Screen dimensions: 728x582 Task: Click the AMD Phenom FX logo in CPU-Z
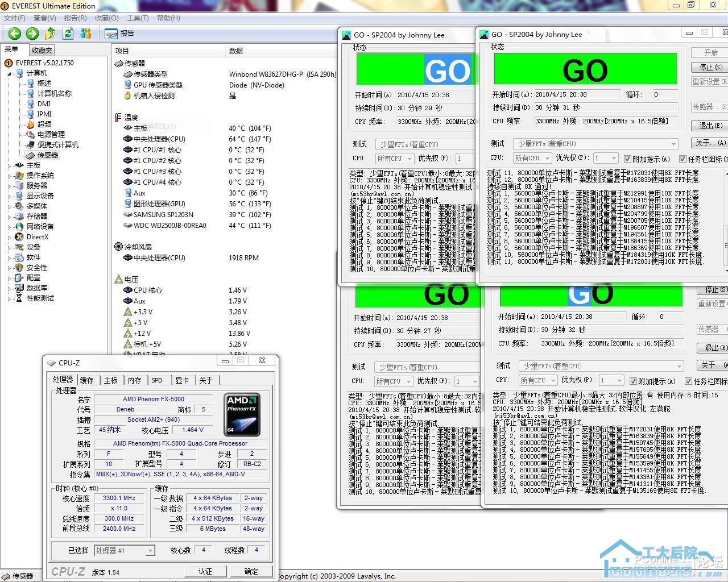242,414
